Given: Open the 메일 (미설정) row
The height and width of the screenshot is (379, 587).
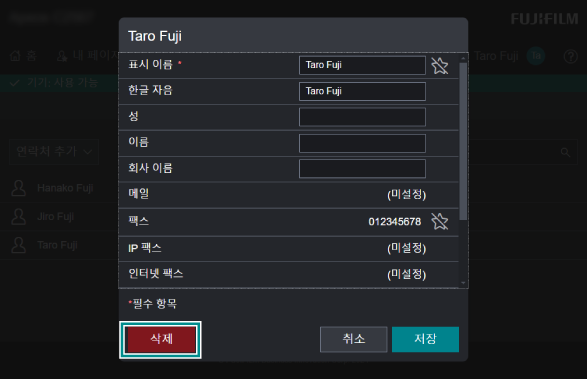Looking at the screenshot, I should click(289, 195).
